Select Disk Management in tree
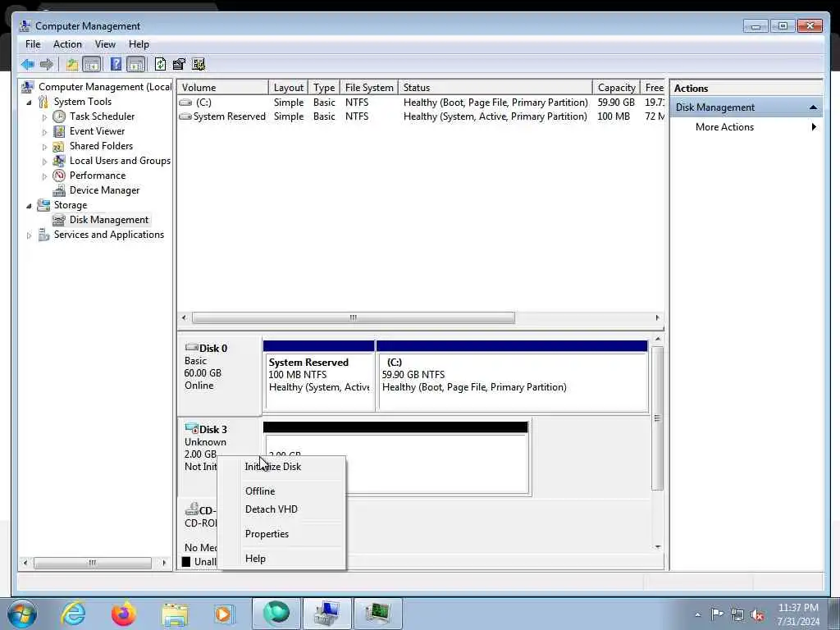 [109, 220]
